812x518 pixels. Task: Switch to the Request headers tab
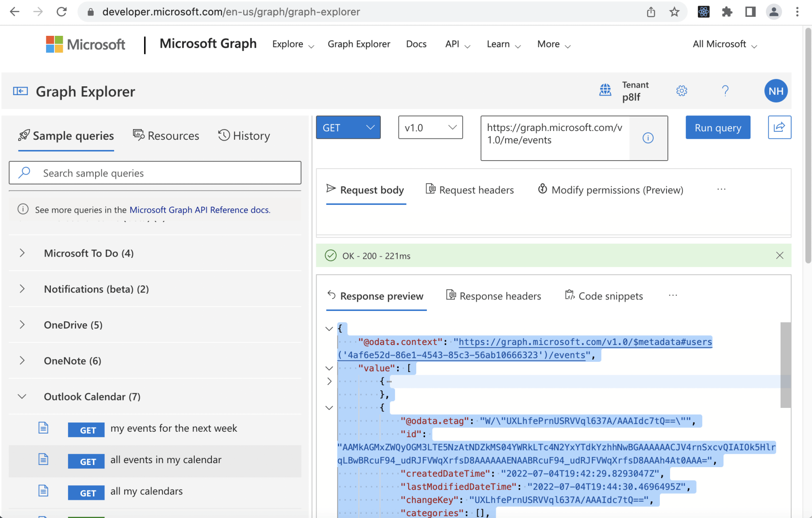tap(469, 190)
